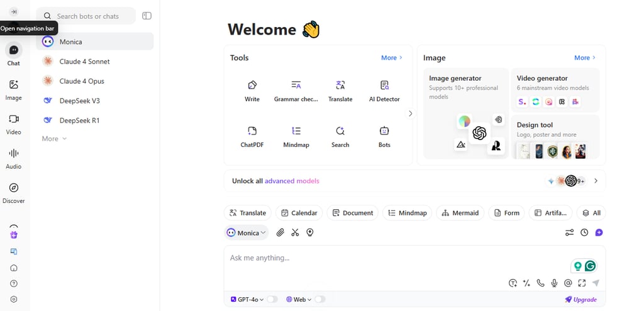This screenshot has height=311, width=644.
Task: Open the Video generator card
Action: tap(555, 90)
